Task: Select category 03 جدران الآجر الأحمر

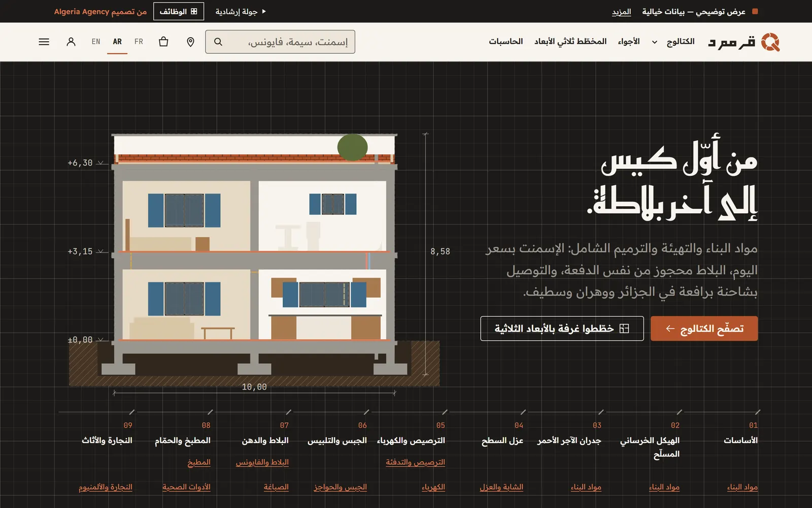Action: [x=569, y=440]
